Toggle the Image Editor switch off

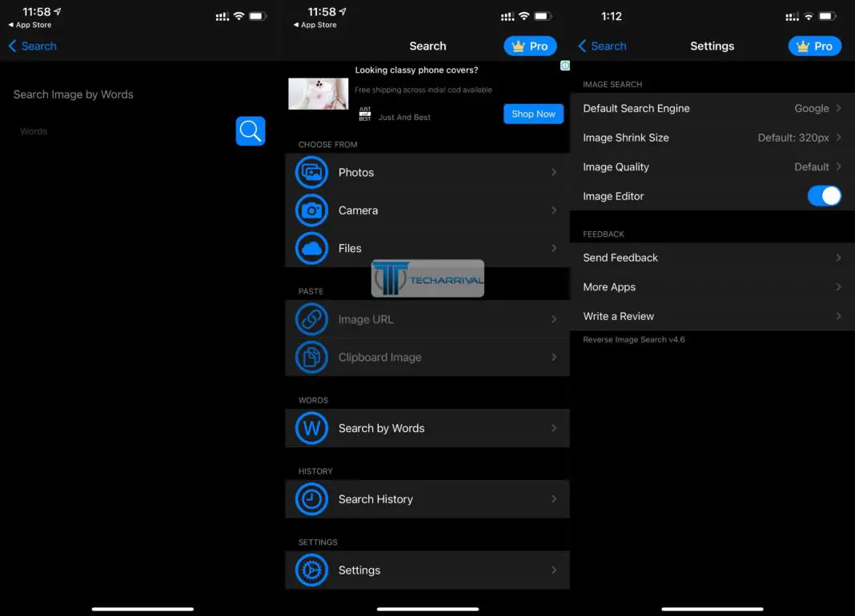coord(824,196)
